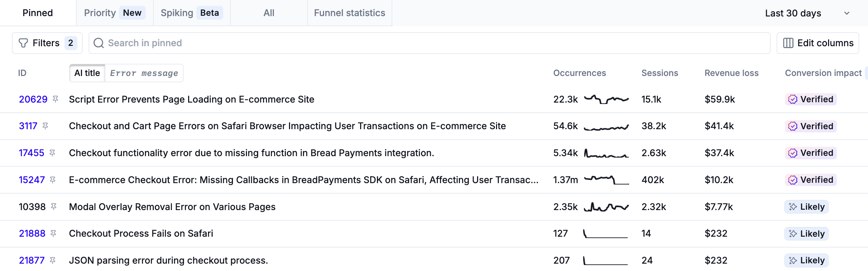868x271 pixels.
Task: Click the pin icon beside ID 3117
Action: (45, 126)
